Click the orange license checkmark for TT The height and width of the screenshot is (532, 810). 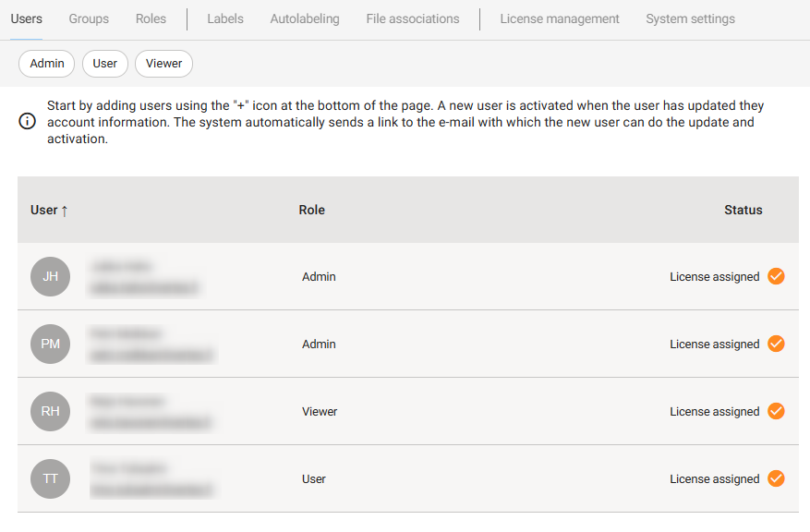click(x=776, y=478)
